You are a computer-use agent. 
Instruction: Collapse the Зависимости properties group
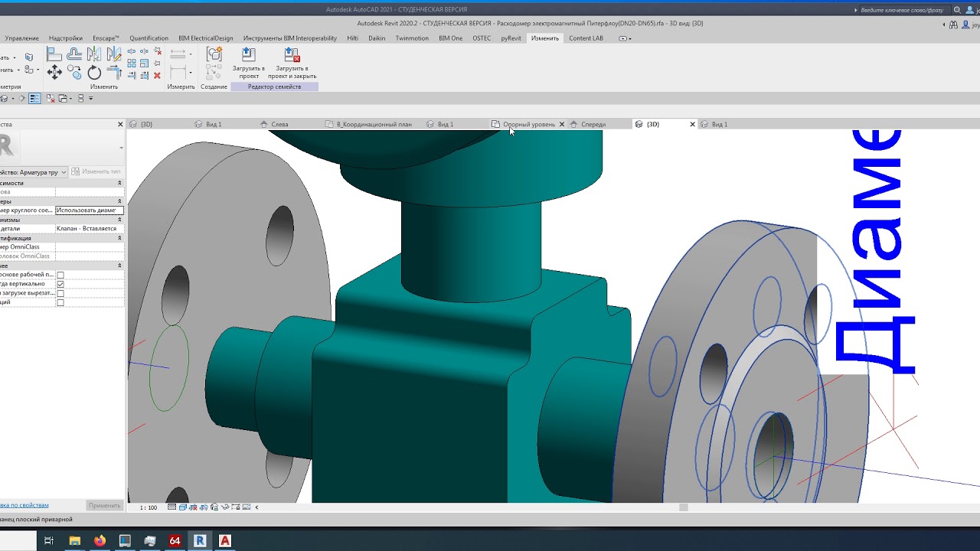coord(119,183)
